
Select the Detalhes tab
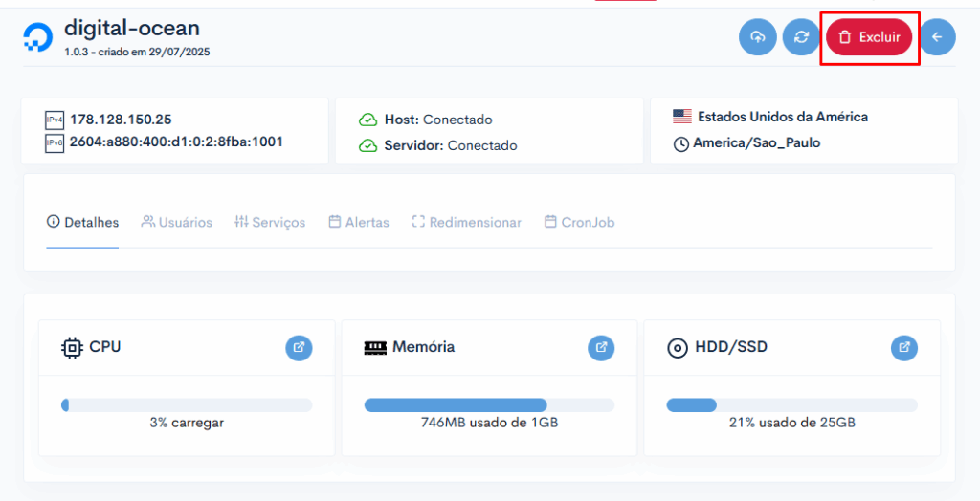[82, 222]
